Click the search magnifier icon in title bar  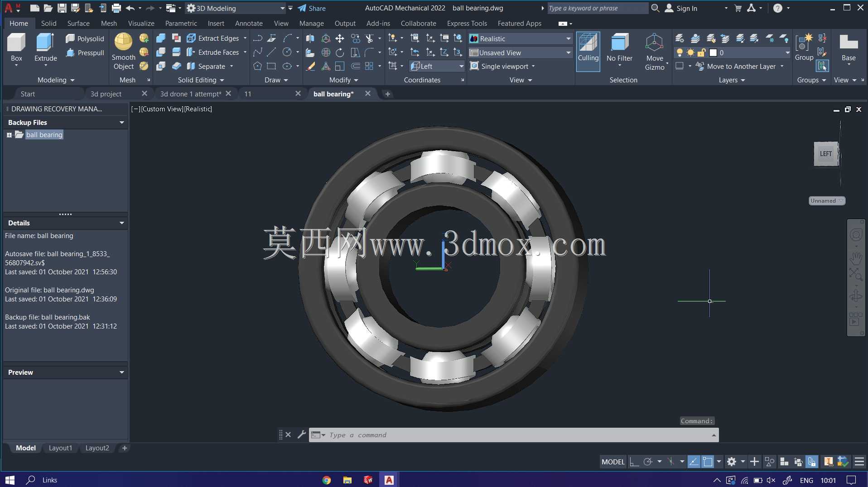[655, 8]
